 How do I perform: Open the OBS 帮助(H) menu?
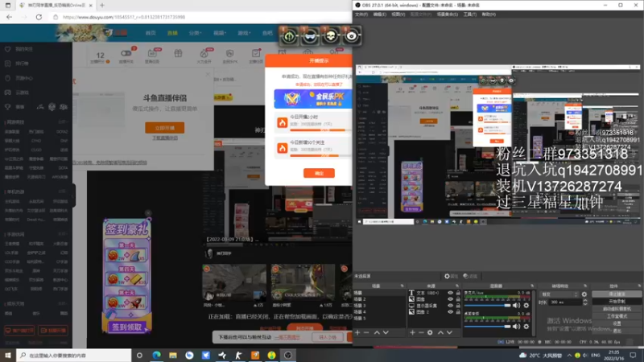(489, 14)
